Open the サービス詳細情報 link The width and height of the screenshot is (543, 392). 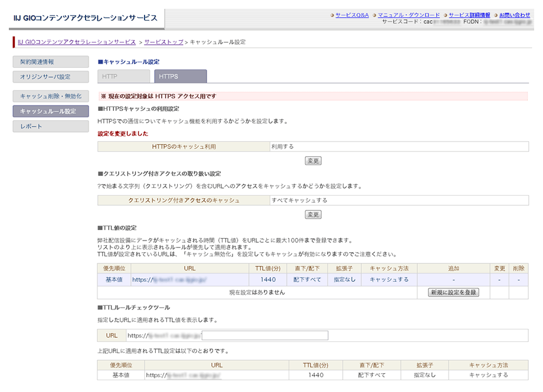(469, 15)
